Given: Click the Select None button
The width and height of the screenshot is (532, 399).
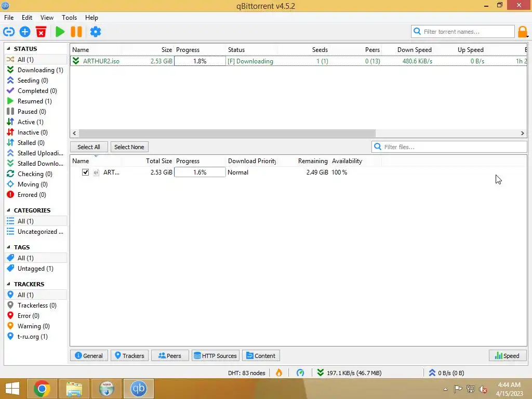Looking at the screenshot, I should point(129,147).
